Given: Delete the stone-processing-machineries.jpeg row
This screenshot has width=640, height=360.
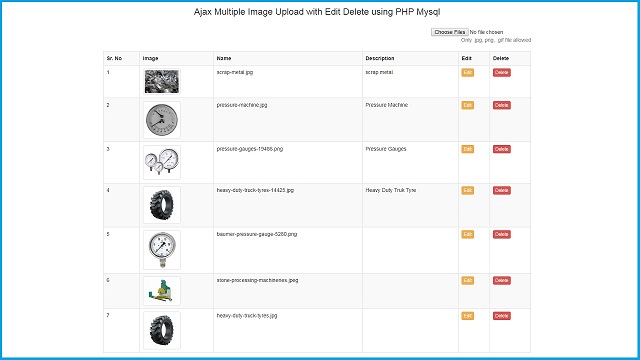Looking at the screenshot, I should tap(502, 281).
